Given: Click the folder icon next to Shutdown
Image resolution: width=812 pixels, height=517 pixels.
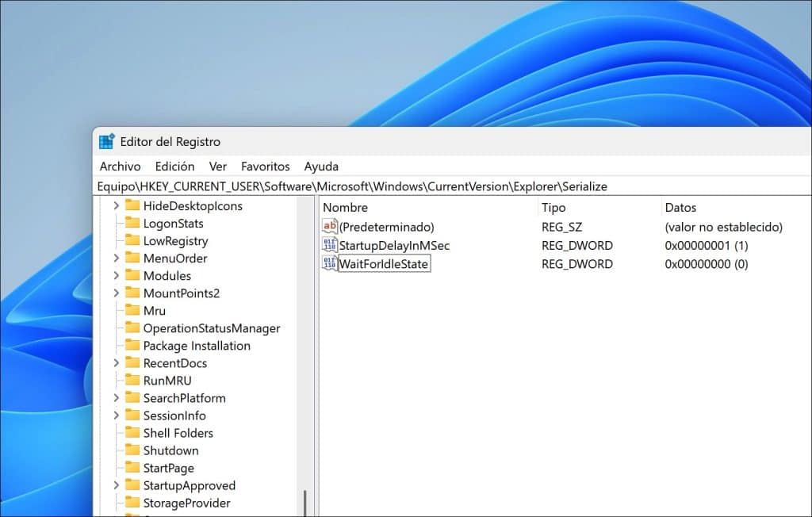Looking at the screenshot, I should [133, 450].
